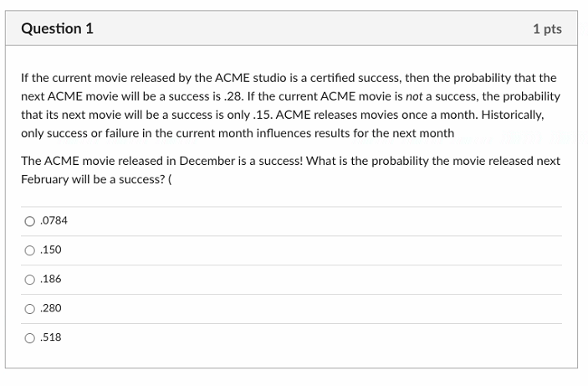Image resolution: width=588 pixels, height=386 pixels.
Task: Choose the .150 radio option
Action: [30, 250]
